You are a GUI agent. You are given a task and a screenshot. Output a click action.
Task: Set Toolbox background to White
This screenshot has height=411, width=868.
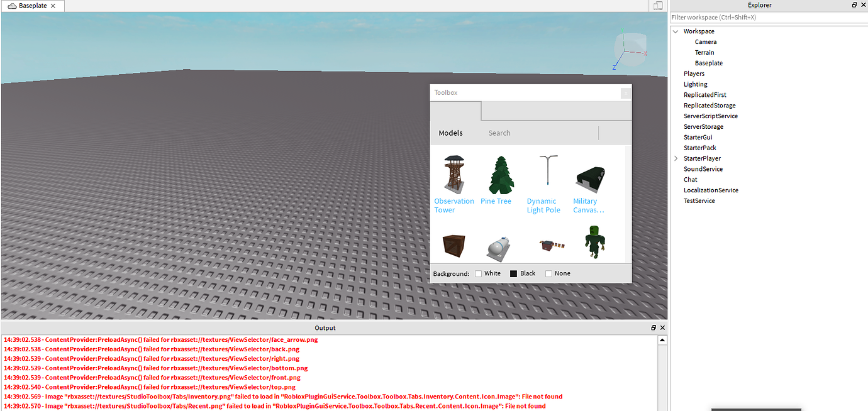[x=488, y=273]
